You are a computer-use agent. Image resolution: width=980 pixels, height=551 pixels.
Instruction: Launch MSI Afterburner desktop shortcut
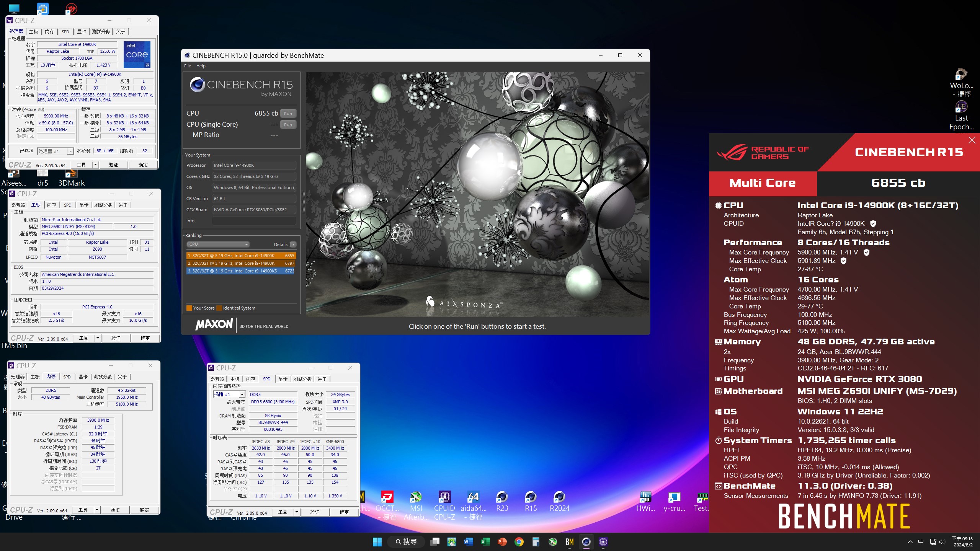[416, 505]
